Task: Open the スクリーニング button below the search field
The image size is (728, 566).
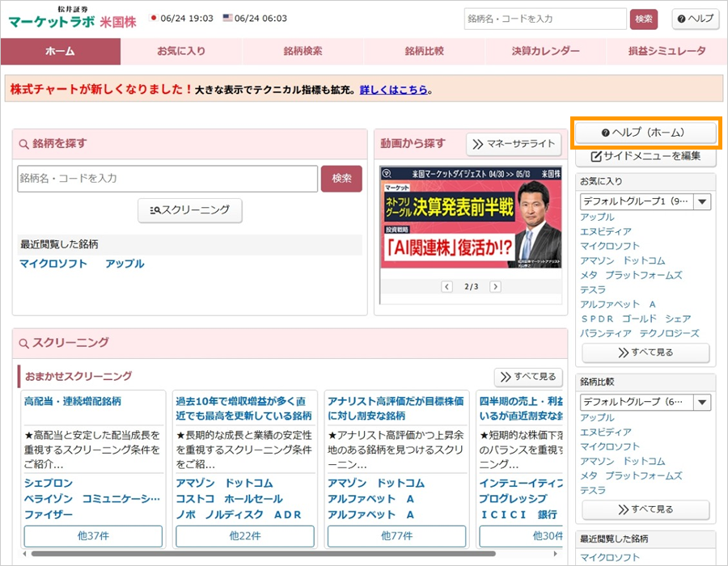Action: pos(190,210)
